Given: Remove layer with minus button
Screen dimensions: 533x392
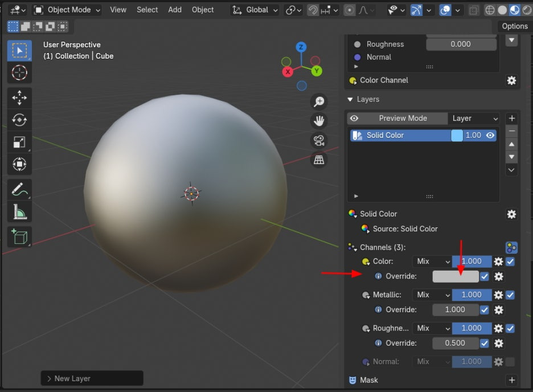Looking at the screenshot, I should pyautogui.click(x=512, y=131).
